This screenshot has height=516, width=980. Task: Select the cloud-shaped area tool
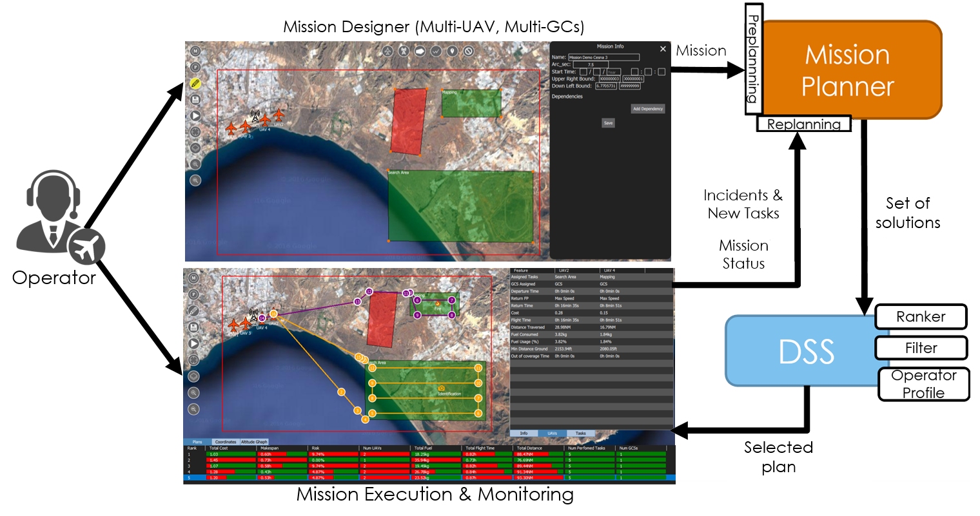[x=420, y=51]
